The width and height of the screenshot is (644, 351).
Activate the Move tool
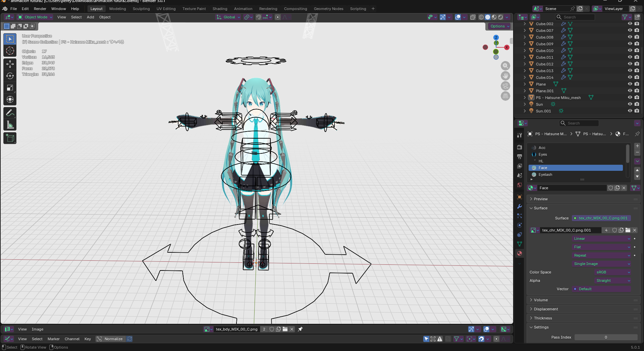10,64
